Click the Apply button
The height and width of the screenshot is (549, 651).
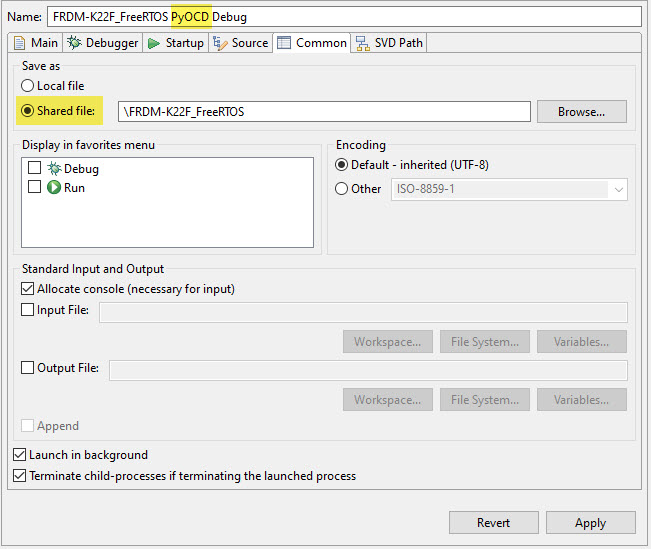pyautogui.click(x=591, y=522)
